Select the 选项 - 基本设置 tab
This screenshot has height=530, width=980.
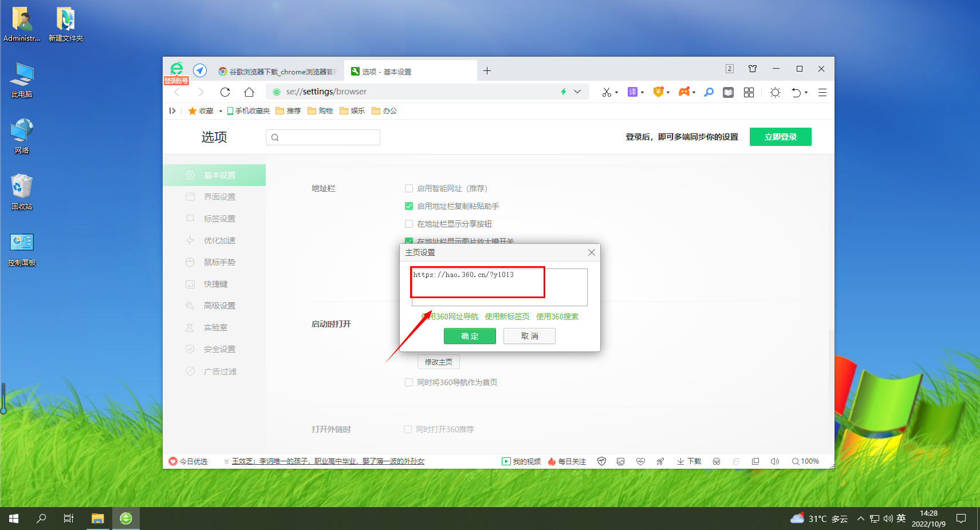tap(410, 72)
